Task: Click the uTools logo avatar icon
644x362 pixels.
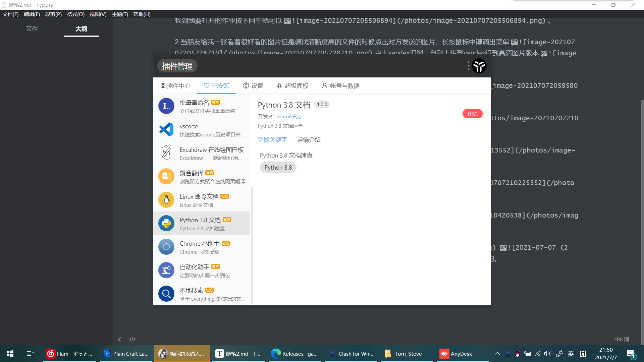Action: (x=479, y=66)
